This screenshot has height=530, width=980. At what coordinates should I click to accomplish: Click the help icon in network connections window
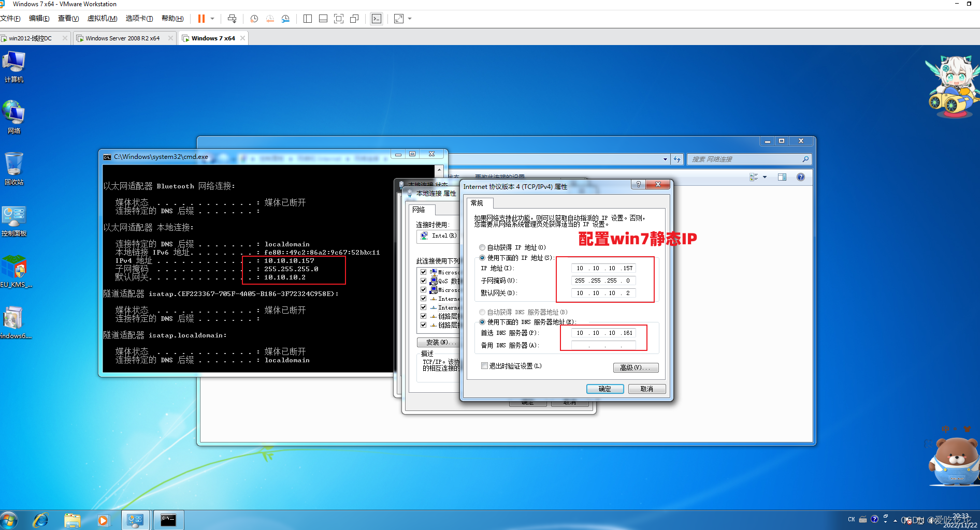click(x=801, y=177)
